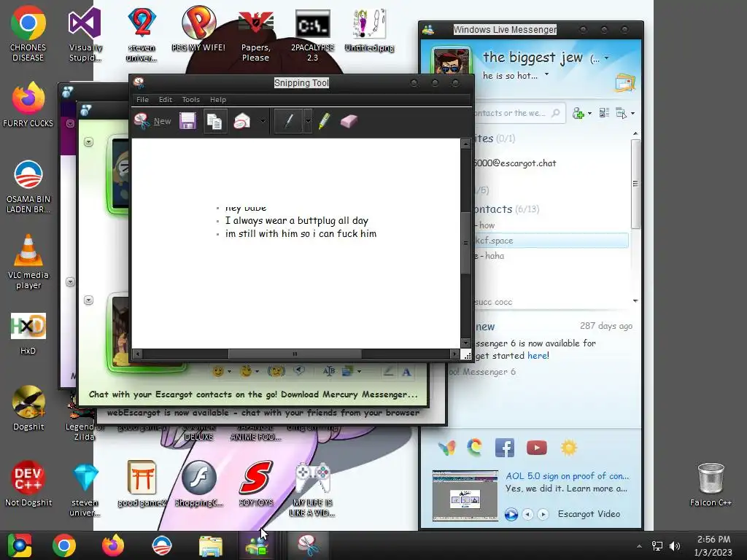
Task: Click the Snipping Tool vertical scrollbar thumb
Action: coord(465,242)
